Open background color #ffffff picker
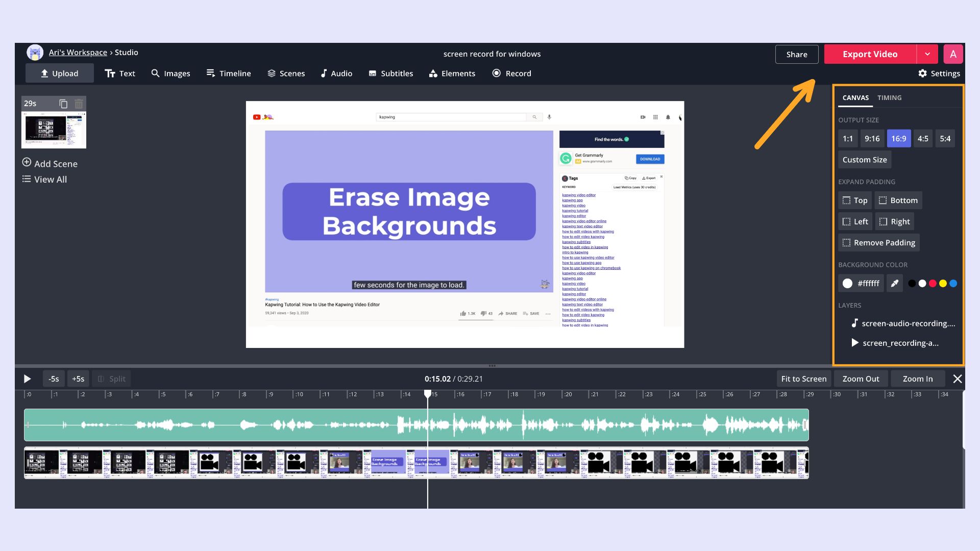The height and width of the screenshot is (551, 980). [861, 283]
